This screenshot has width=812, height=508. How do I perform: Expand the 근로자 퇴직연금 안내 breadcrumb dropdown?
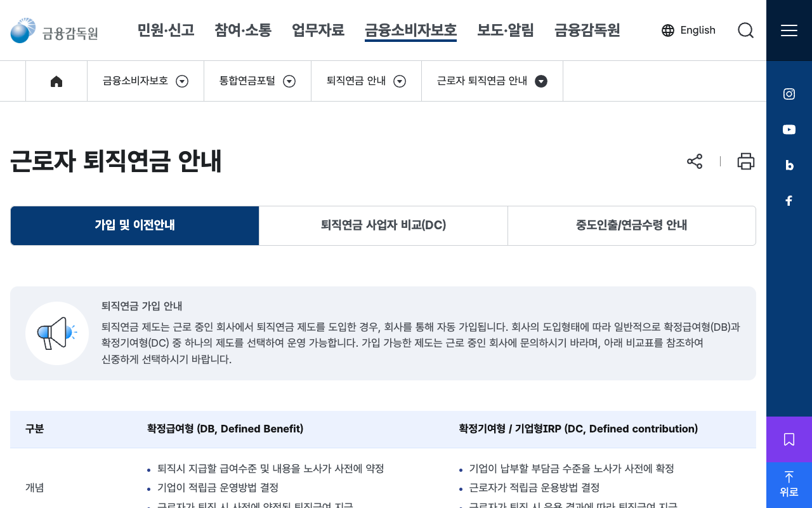coord(541,81)
